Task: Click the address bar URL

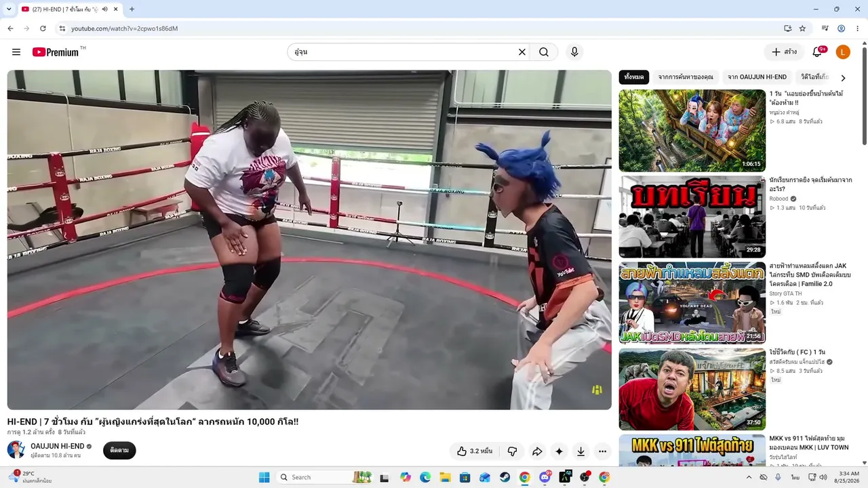Action: click(124, 28)
